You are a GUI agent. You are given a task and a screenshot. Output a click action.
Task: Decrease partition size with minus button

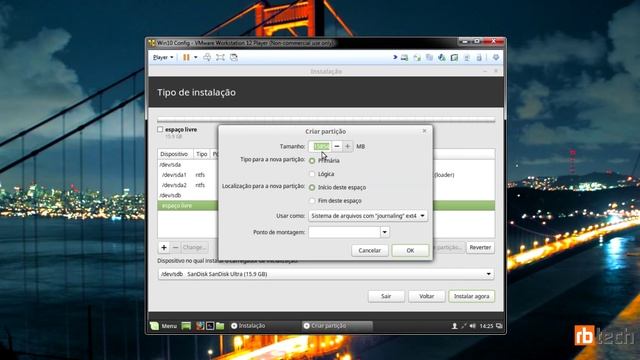click(x=337, y=146)
